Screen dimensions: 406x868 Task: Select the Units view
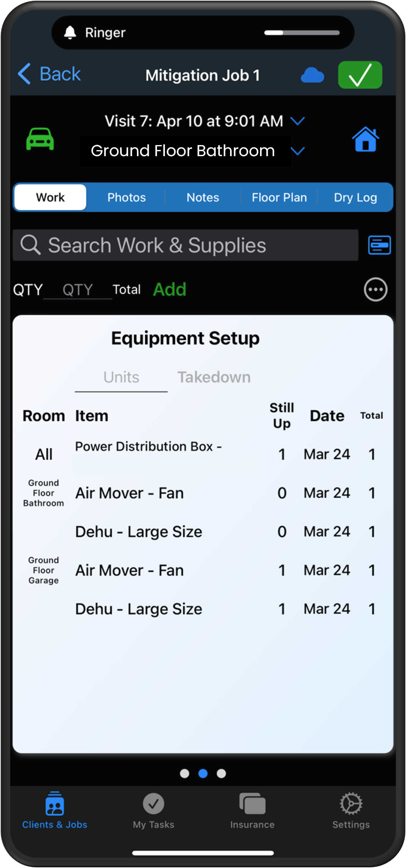pyautogui.click(x=121, y=377)
